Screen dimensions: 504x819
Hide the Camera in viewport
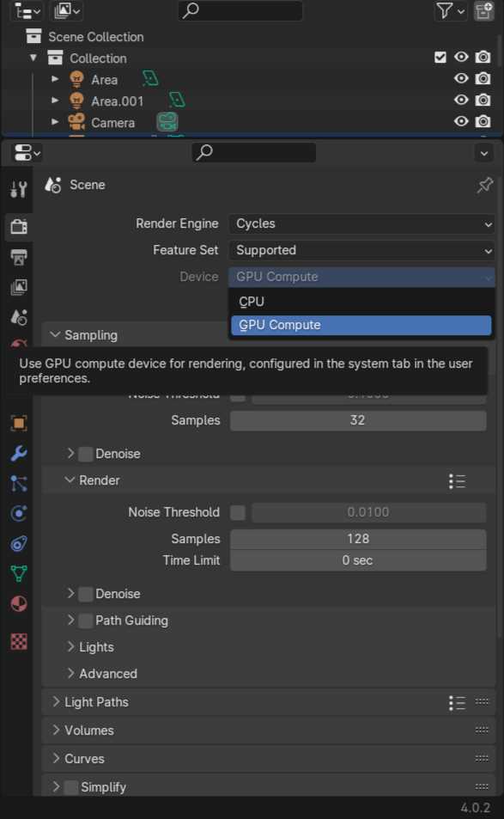pos(461,121)
